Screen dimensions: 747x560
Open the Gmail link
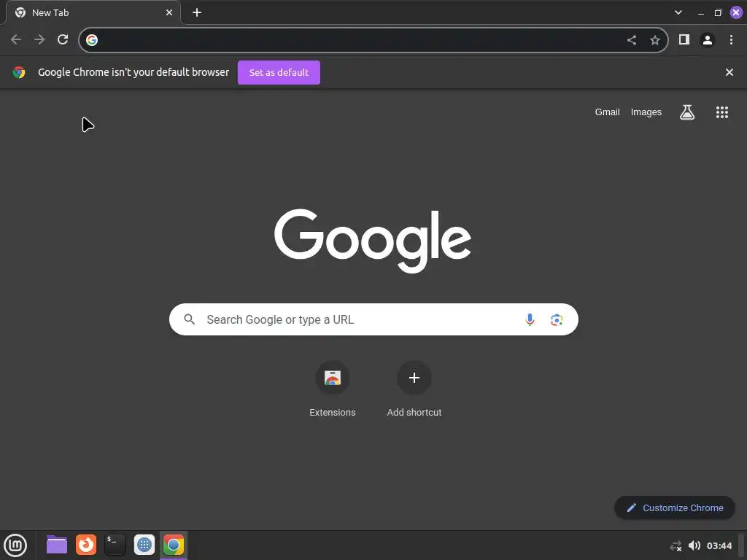point(607,112)
